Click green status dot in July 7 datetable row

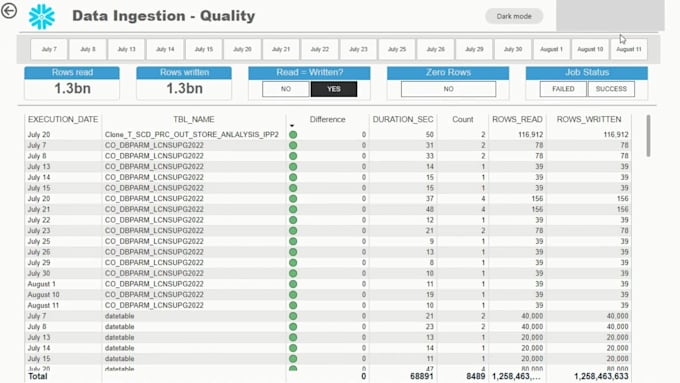pos(293,316)
